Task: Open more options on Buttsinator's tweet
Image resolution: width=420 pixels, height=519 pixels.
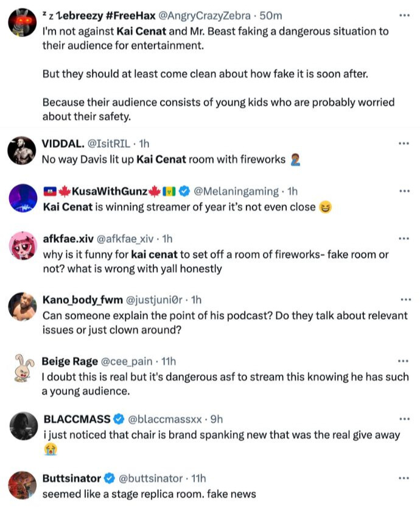Action: point(404,478)
